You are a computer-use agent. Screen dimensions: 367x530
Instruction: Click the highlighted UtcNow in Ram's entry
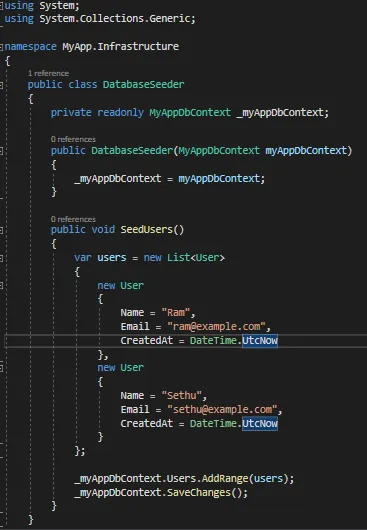[x=260, y=340]
